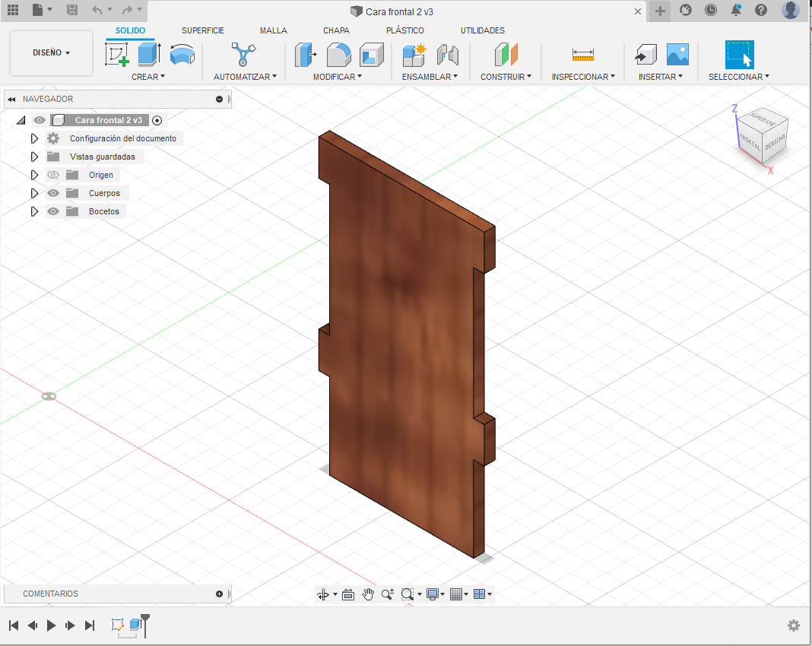Expand the Bocetos node
The image size is (812, 646).
(x=34, y=211)
